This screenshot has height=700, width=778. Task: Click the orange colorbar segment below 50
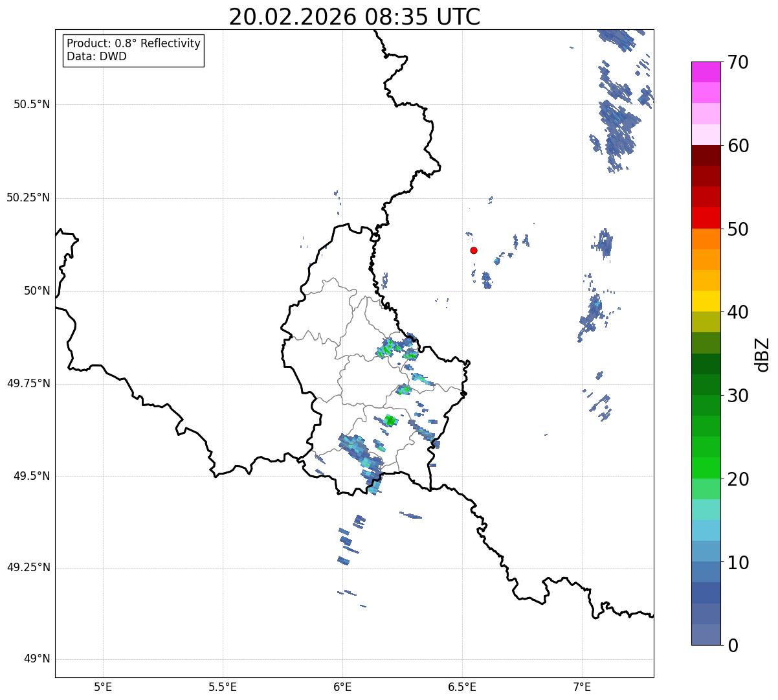[706, 239]
